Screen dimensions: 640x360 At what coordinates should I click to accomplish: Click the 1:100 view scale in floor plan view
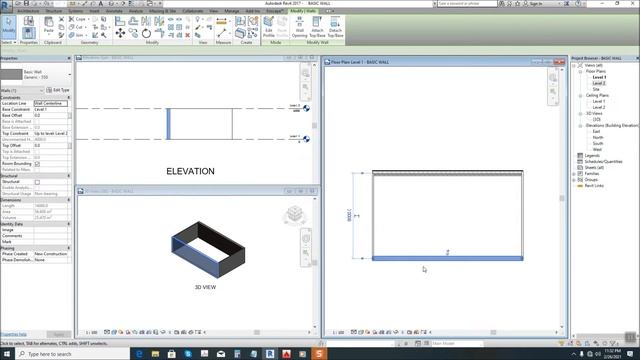click(x=338, y=333)
